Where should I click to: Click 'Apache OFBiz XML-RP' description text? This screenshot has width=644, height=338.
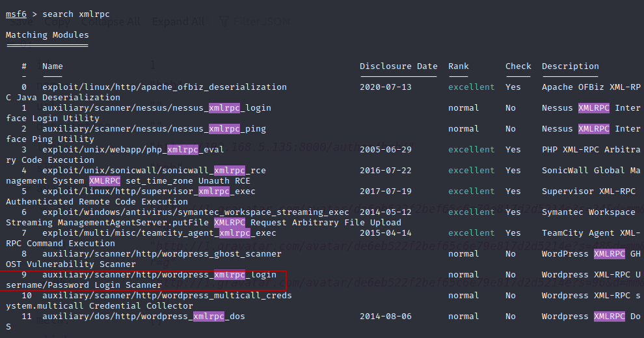click(x=591, y=87)
